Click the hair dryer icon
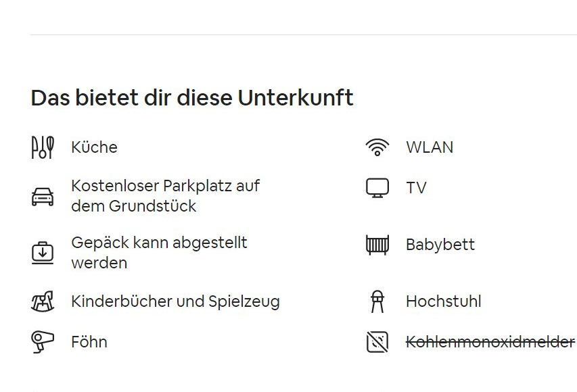The height and width of the screenshot is (392, 577). pyautogui.click(x=42, y=342)
